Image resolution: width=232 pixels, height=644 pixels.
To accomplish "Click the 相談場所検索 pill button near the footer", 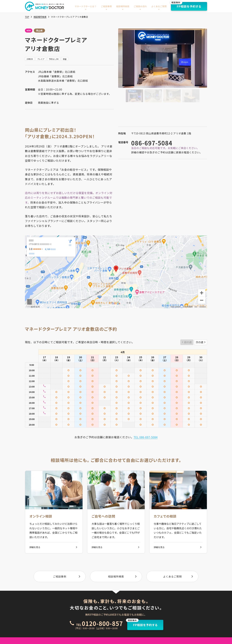I will 116,576.
